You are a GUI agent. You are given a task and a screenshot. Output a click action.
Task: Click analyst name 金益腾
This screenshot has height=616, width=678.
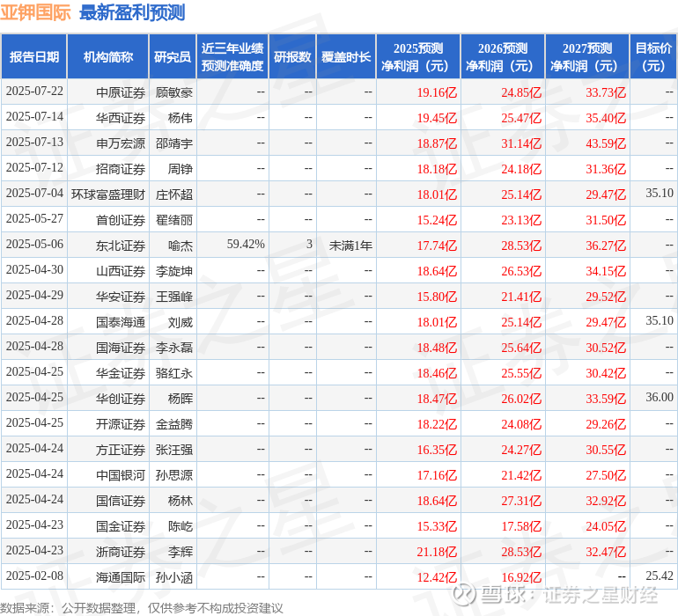click(x=173, y=424)
